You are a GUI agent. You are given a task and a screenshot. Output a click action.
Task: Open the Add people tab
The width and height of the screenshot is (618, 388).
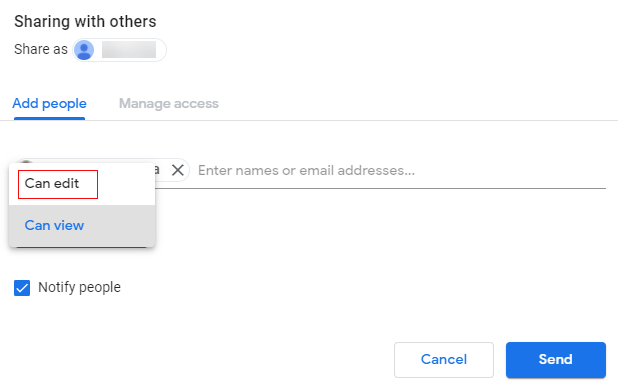point(49,103)
